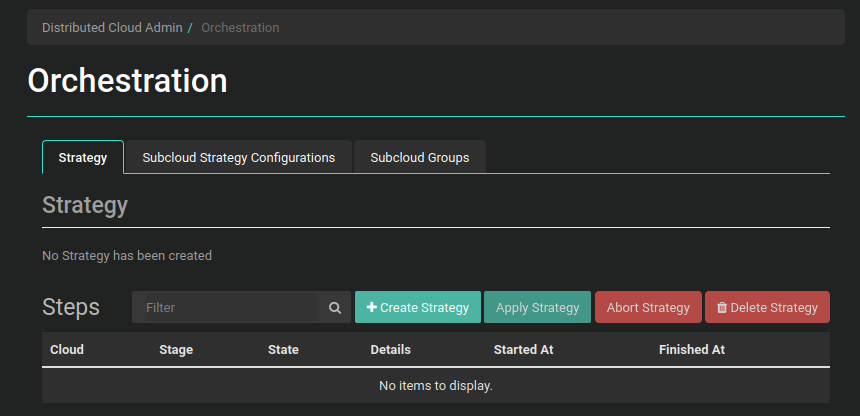This screenshot has width=860, height=416.
Task: Click the 'No items to display' row
Action: [435, 385]
